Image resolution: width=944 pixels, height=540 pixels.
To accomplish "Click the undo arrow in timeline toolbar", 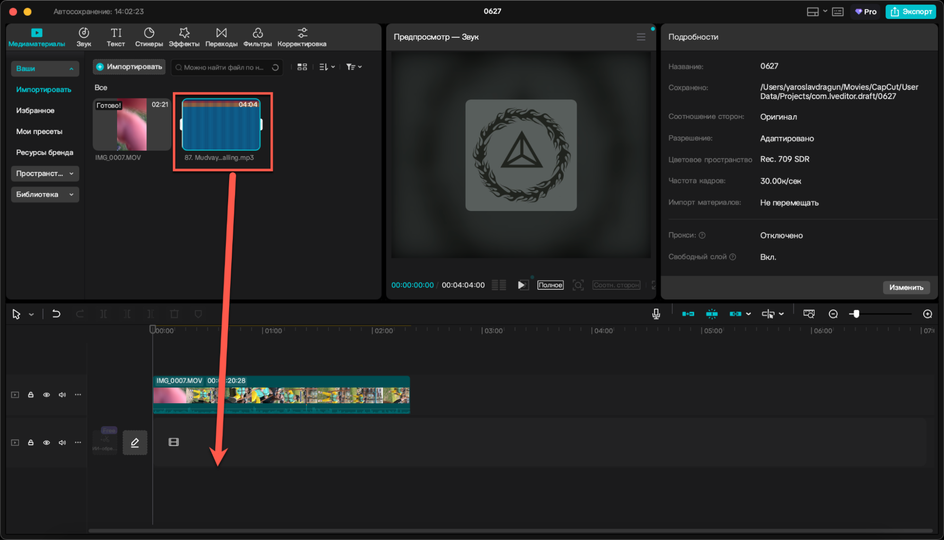I will pos(56,314).
